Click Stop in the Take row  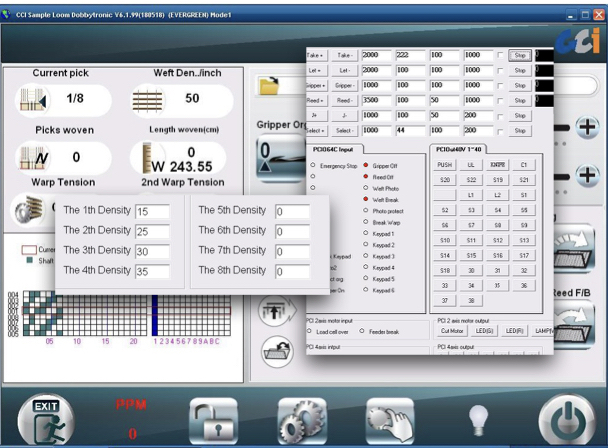pos(520,55)
